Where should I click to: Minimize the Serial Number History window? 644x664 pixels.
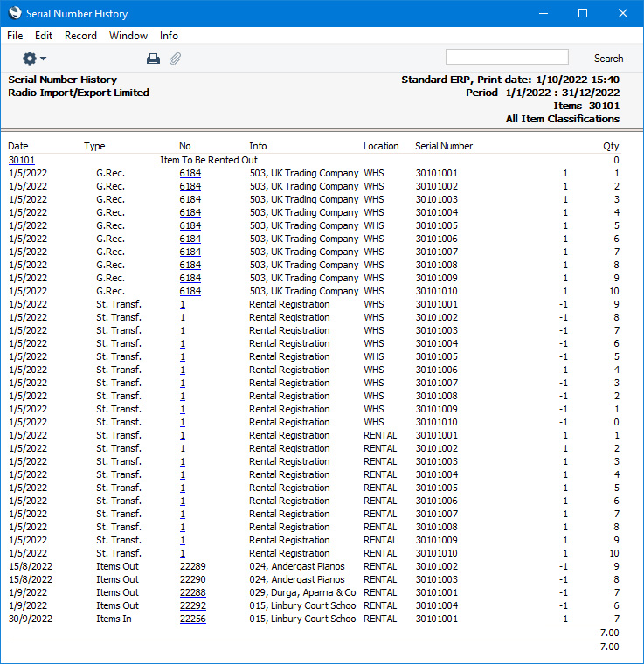click(x=544, y=13)
